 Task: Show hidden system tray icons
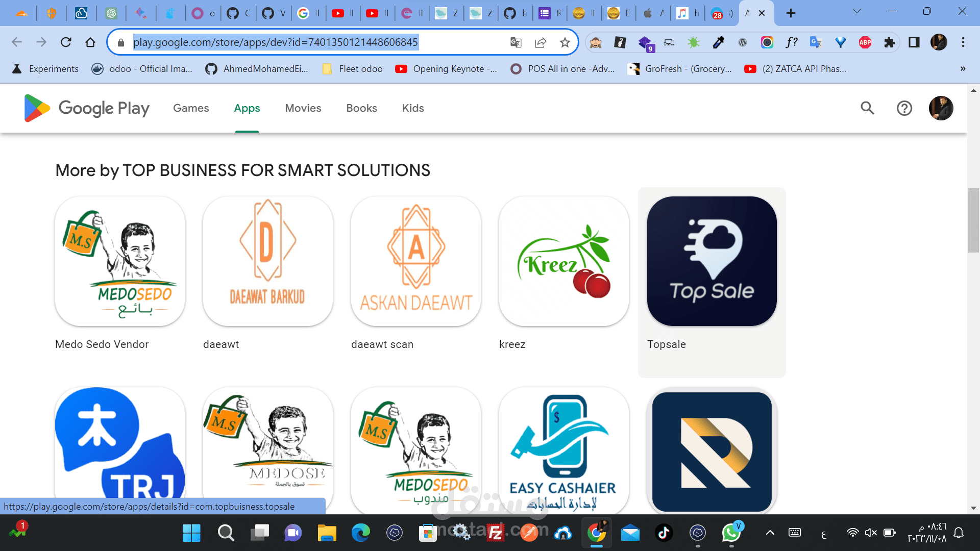[770, 533]
